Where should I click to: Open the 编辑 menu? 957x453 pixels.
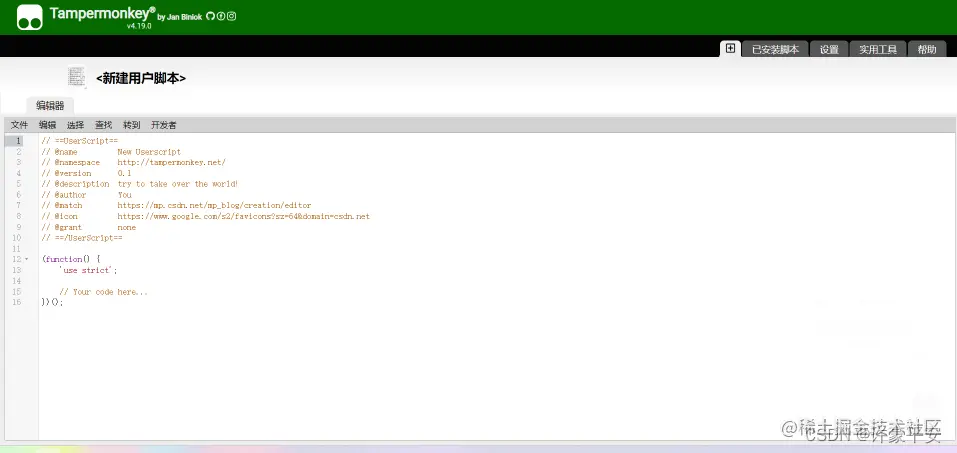click(48, 125)
